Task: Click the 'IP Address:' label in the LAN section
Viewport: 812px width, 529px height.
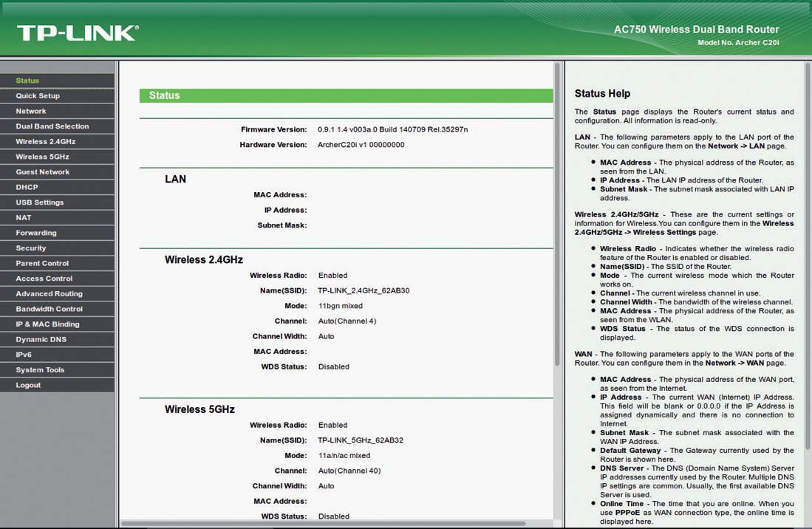Action: (x=286, y=210)
